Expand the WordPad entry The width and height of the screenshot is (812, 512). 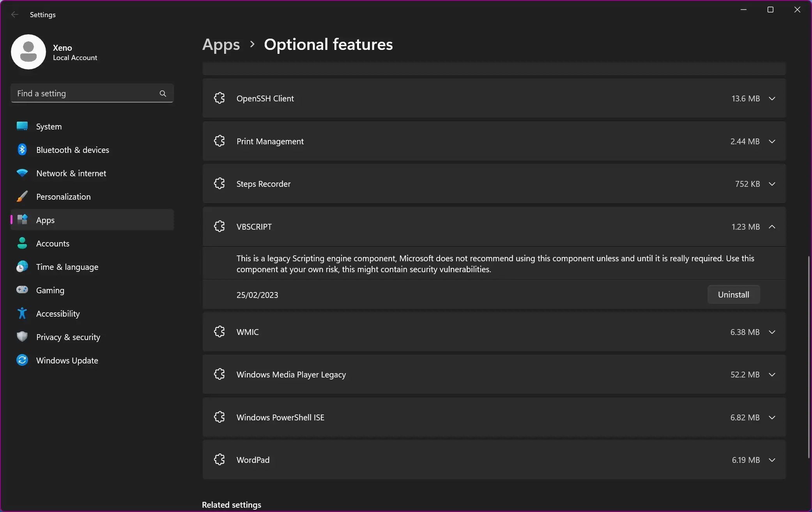click(x=772, y=460)
